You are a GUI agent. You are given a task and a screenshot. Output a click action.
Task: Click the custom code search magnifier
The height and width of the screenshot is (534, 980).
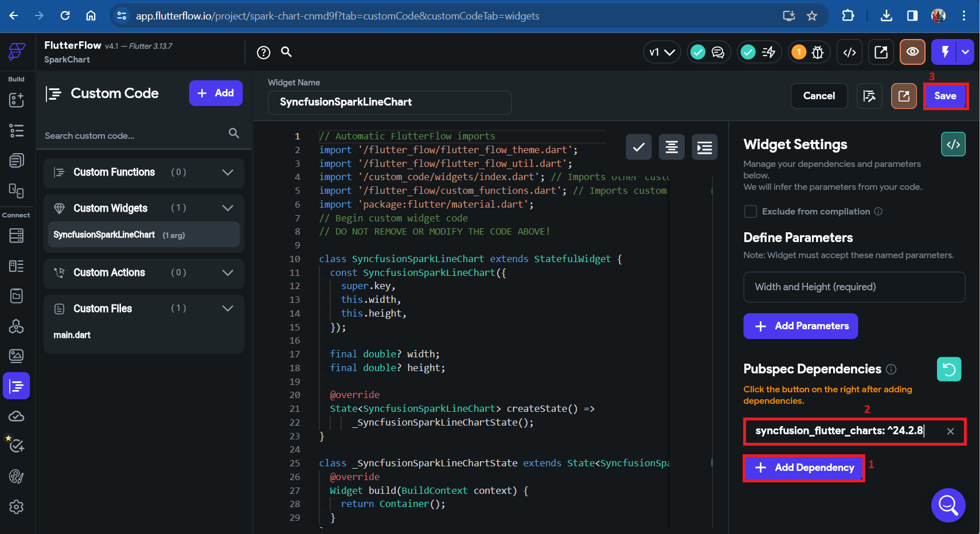click(x=234, y=133)
